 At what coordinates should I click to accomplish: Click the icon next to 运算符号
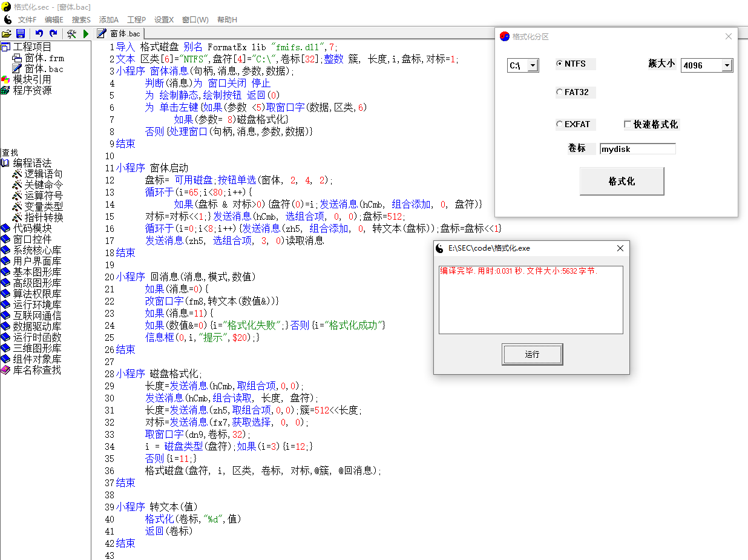[x=17, y=196]
